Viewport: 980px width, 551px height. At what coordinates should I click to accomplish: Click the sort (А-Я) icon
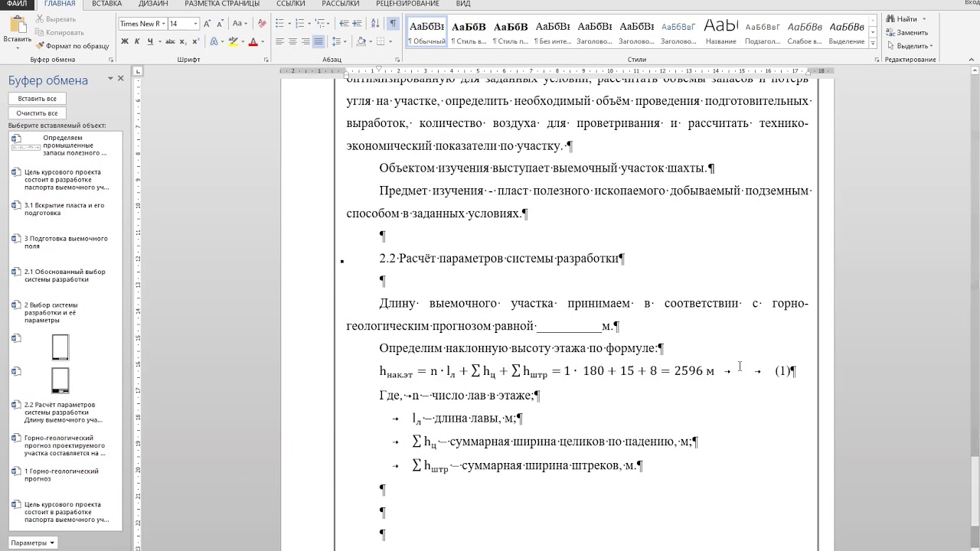374,24
